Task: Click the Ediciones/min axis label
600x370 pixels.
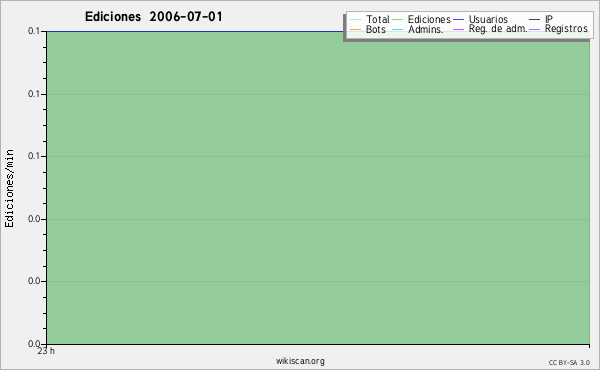Action: click(9, 188)
